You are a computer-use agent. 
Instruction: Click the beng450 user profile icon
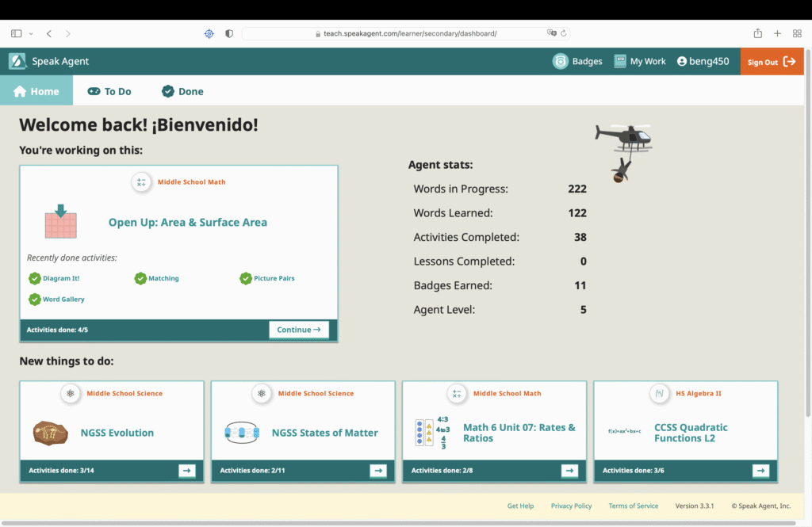682,61
